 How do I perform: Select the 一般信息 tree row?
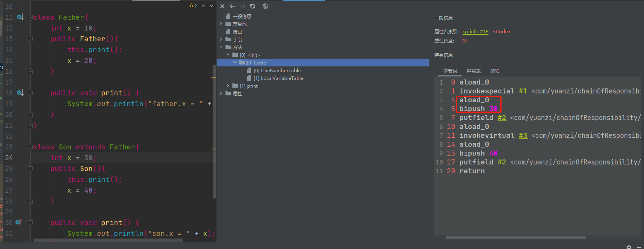point(323,16)
